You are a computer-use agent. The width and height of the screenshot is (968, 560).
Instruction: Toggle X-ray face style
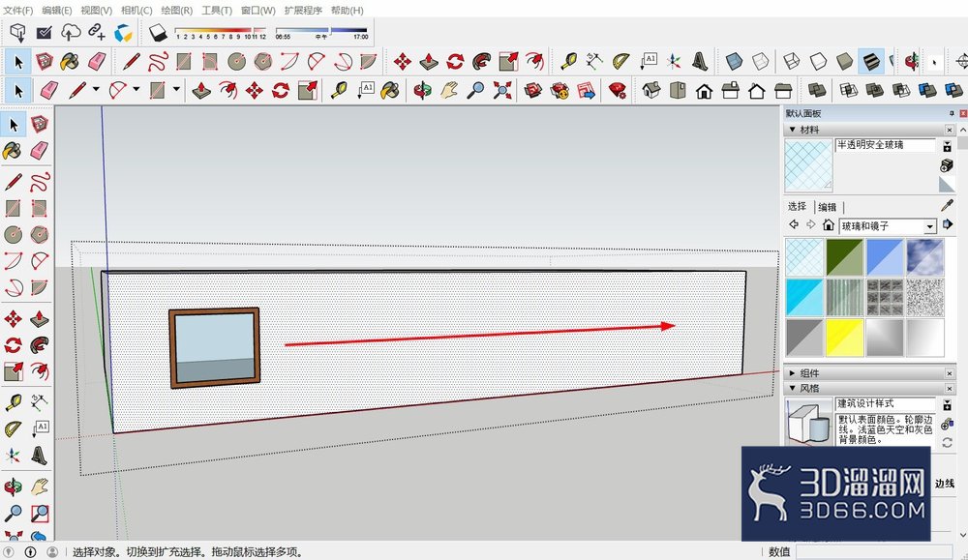pyautogui.click(x=734, y=62)
